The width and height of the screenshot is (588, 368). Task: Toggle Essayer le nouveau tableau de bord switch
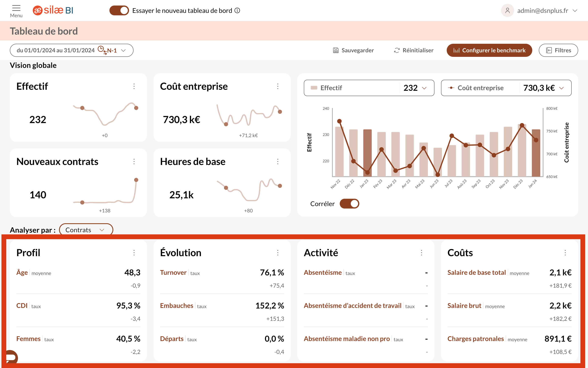[x=119, y=10]
